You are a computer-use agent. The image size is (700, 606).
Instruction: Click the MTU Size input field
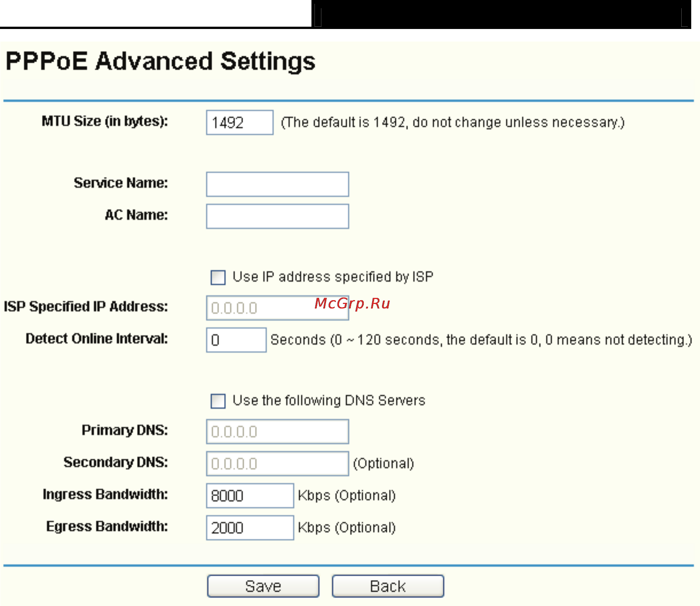(x=240, y=122)
